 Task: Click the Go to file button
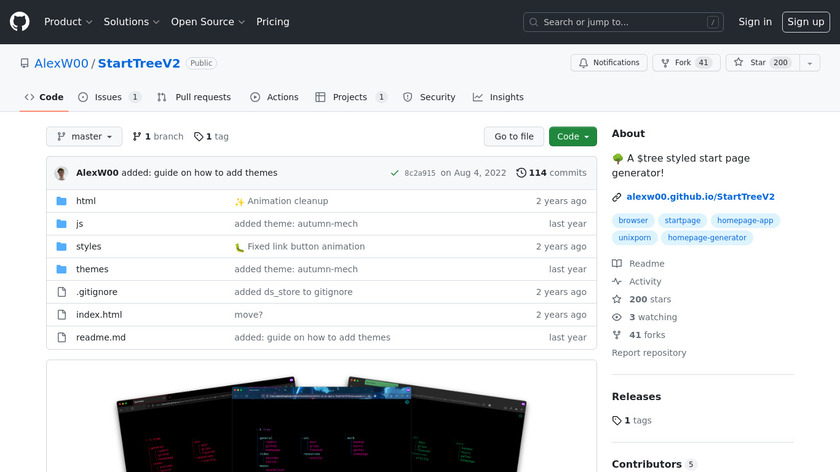point(514,137)
